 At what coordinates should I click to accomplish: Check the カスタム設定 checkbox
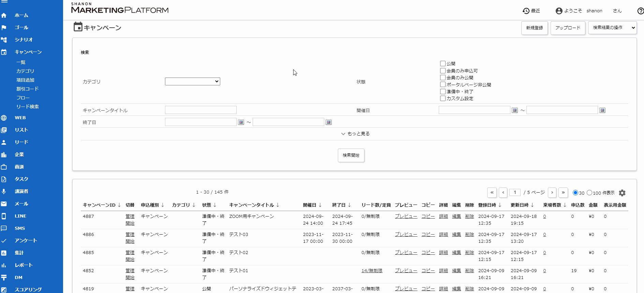point(443,98)
